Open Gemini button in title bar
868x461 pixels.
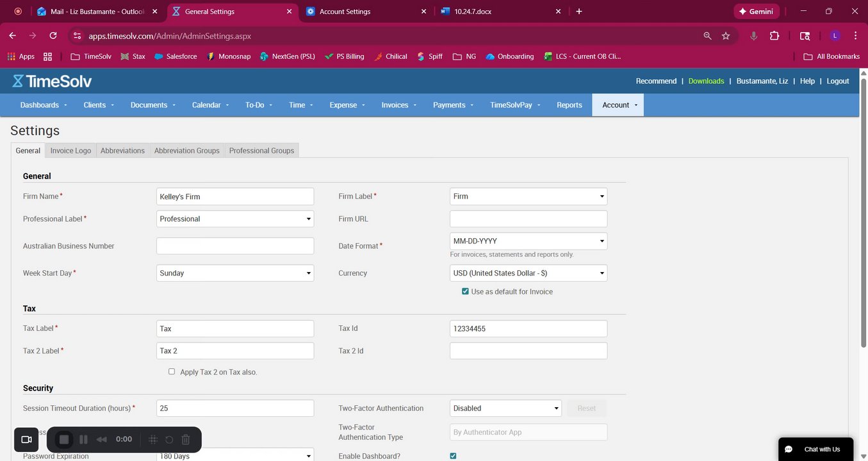tap(757, 12)
